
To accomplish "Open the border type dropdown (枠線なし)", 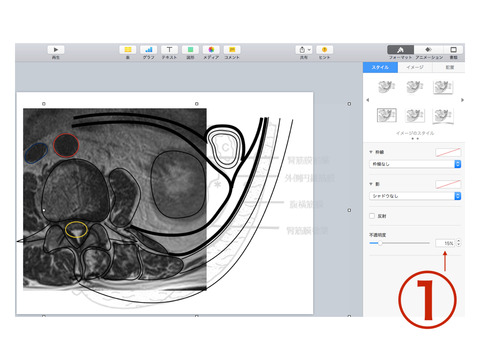I will (415, 164).
